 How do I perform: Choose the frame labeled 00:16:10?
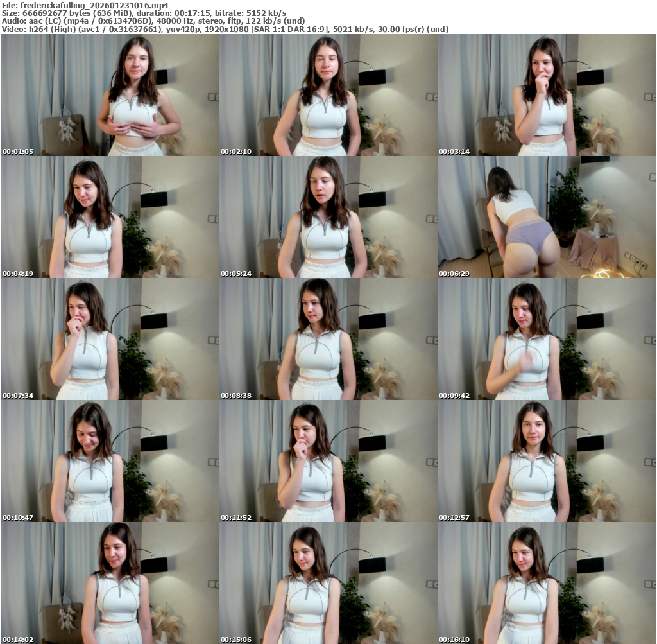547,583
